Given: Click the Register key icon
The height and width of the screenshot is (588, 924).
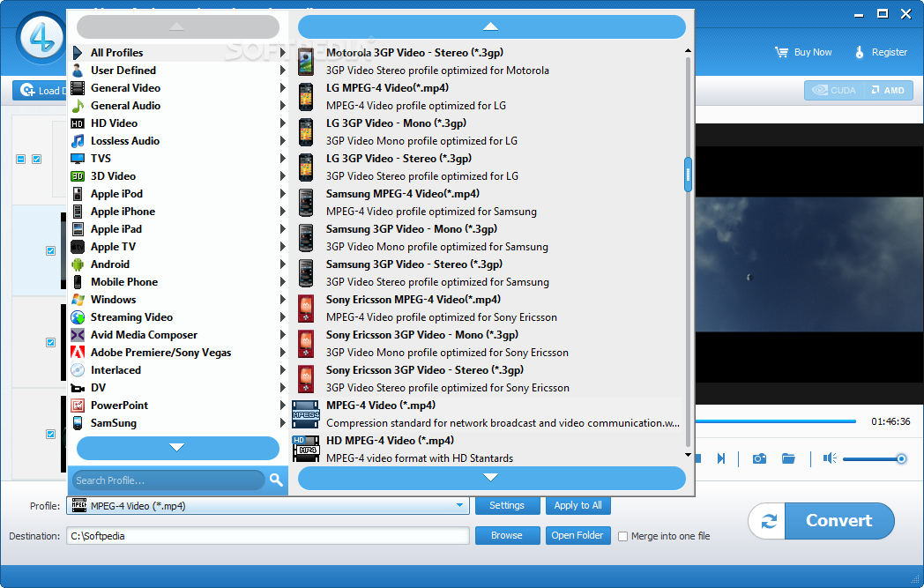Looking at the screenshot, I should click(x=859, y=52).
